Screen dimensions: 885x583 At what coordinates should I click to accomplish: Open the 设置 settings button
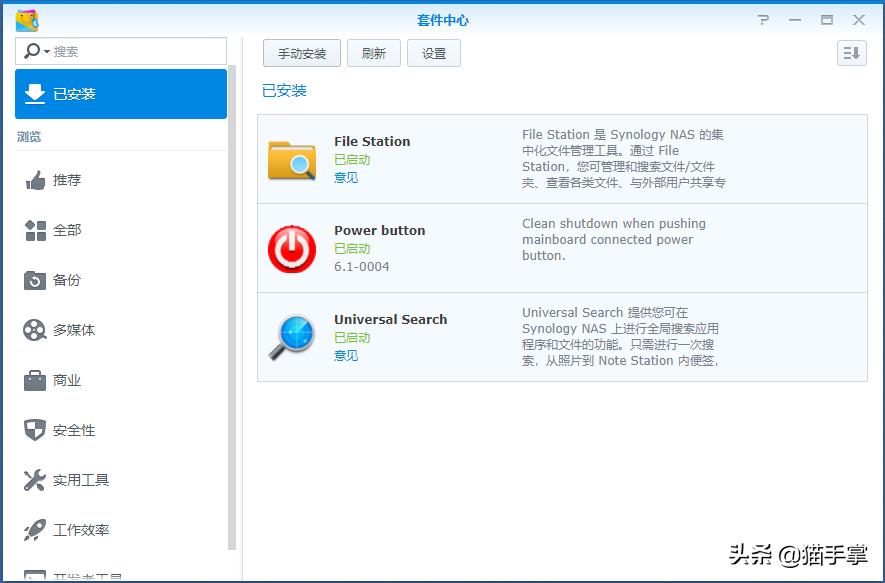[434, 54]
